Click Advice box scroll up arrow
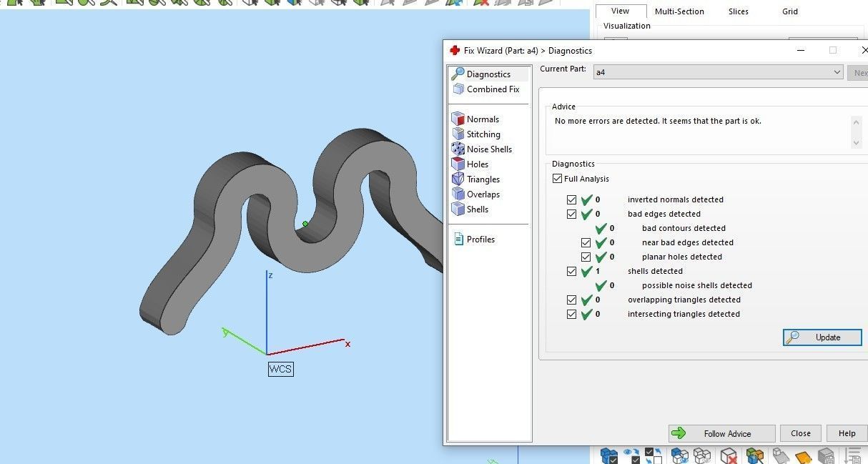 coord(857,122)
